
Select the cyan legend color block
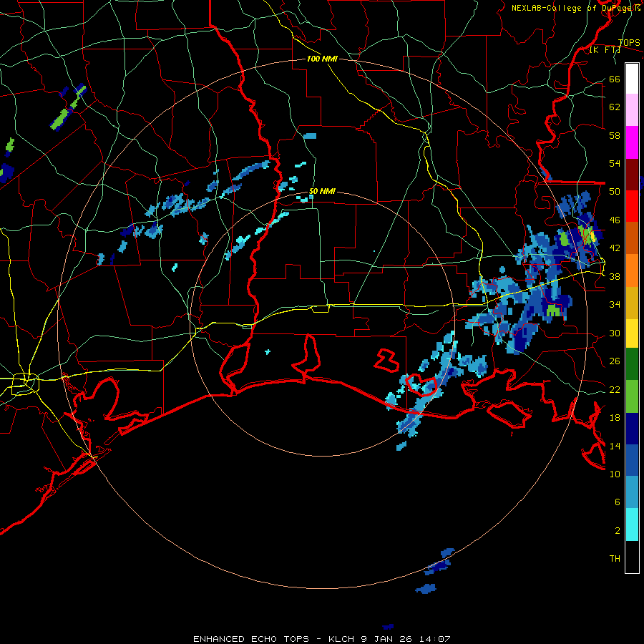632,525
